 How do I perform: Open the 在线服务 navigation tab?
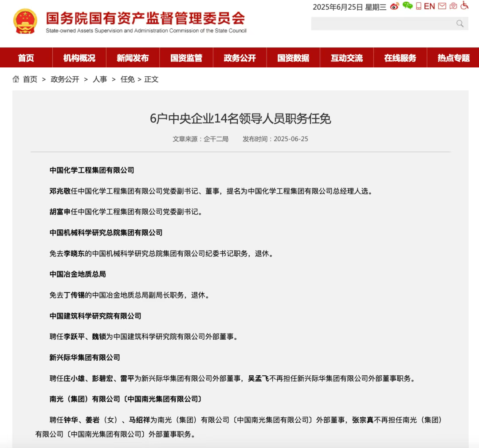tap(400, 58)
